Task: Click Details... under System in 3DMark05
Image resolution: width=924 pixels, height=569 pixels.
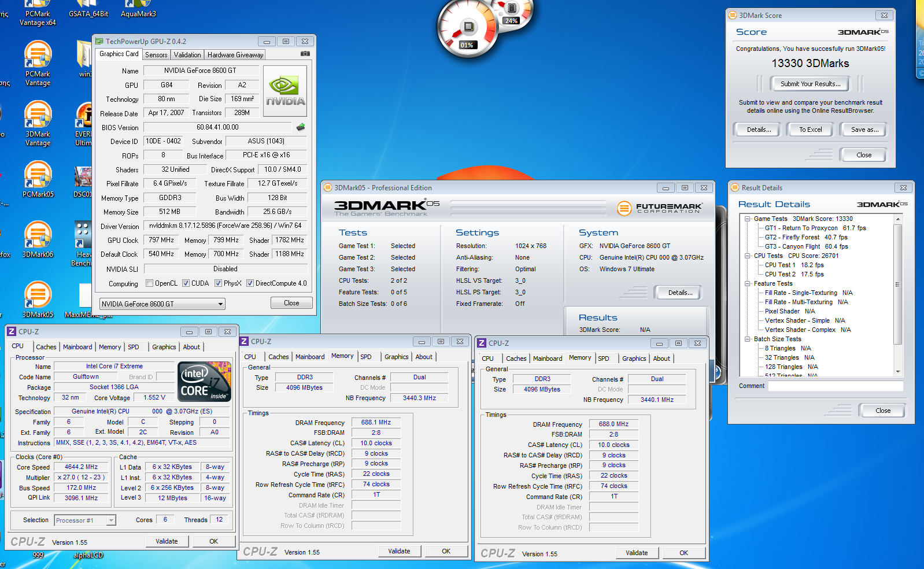Action: tap(680, 293)
